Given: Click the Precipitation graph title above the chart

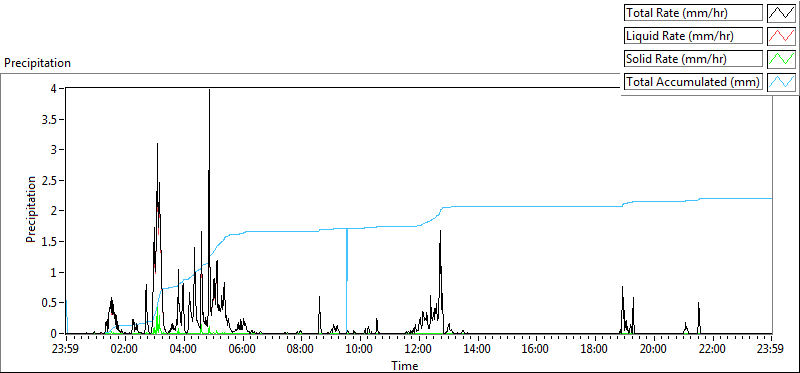Looking at the screenshot, I should (x=37, y=63).
